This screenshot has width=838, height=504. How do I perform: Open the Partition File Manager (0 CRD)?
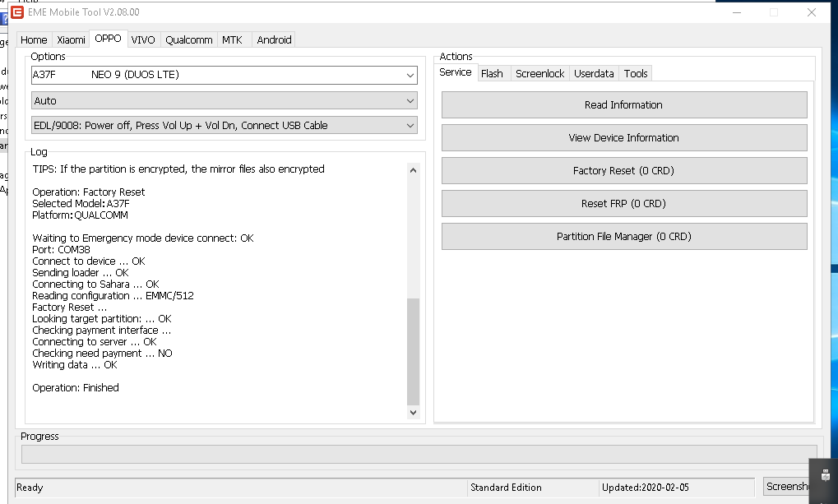click(x=624, y=236)
